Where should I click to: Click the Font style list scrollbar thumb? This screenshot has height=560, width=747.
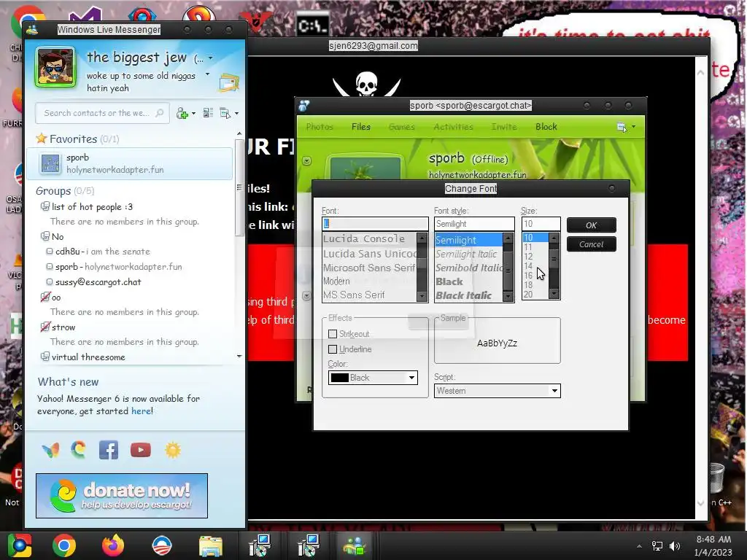coord(508,270)
